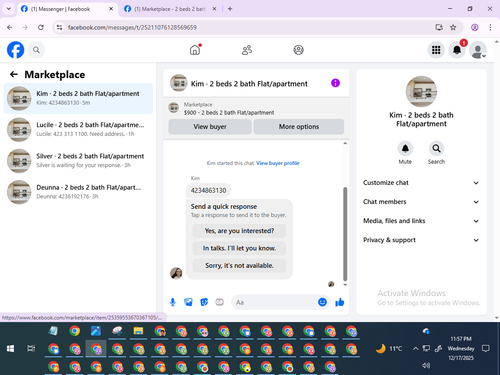This screenshot has width=500, height=375.
Task: Go to Home feed icon
Action: 195,50
